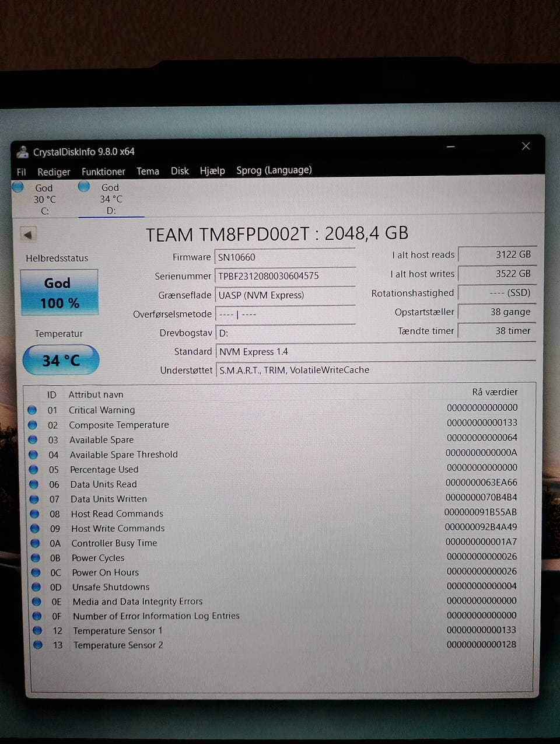Click the 34 °C temperature button

(61, 360)
